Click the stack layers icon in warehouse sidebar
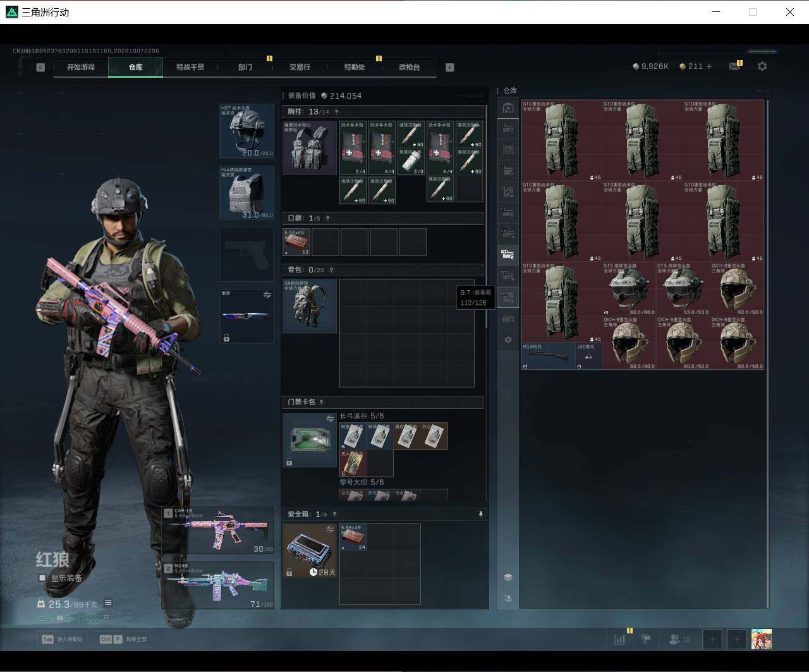The width and height of the screenshot is (809, 672). [x=508, y=577]
